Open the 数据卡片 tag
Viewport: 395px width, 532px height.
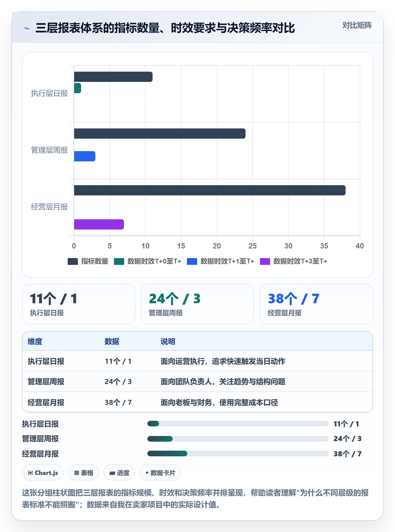160,473
